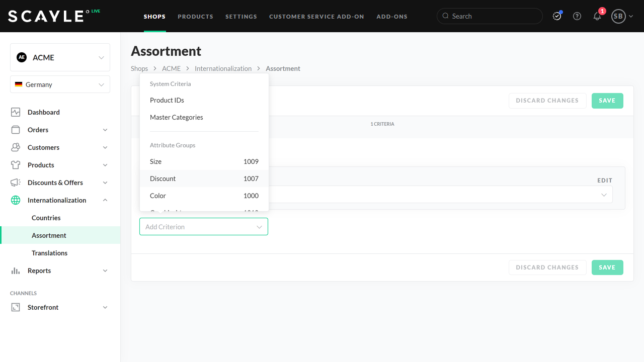
Task: Open the Dashboard via its chart icon
Action: pos(16,112)
